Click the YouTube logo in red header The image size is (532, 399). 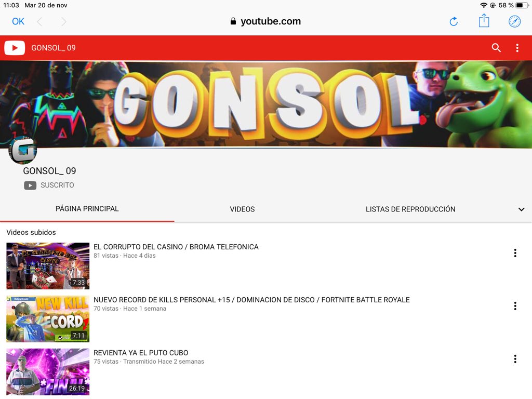pyautogui.click(x=15, y=48)
